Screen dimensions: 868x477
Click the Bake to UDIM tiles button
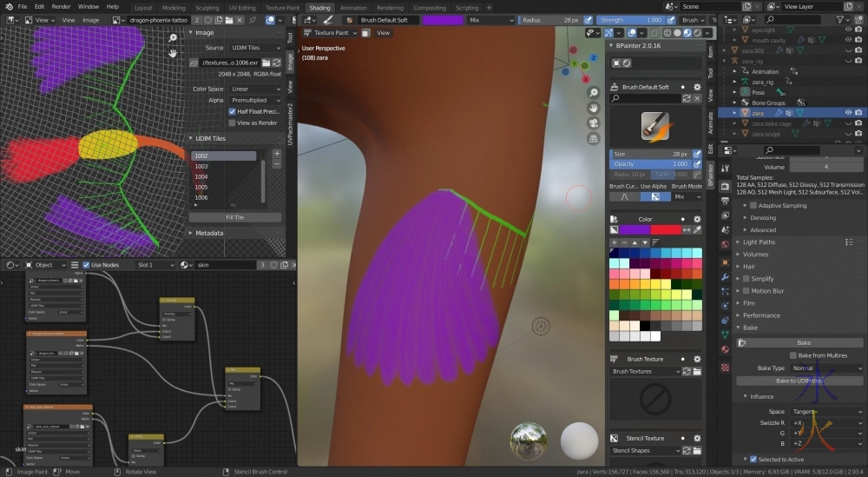[x=799, y=381]
